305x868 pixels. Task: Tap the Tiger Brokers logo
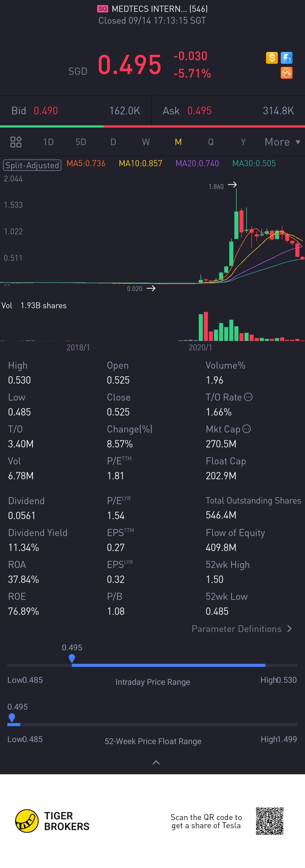click(x=52, y=821)
